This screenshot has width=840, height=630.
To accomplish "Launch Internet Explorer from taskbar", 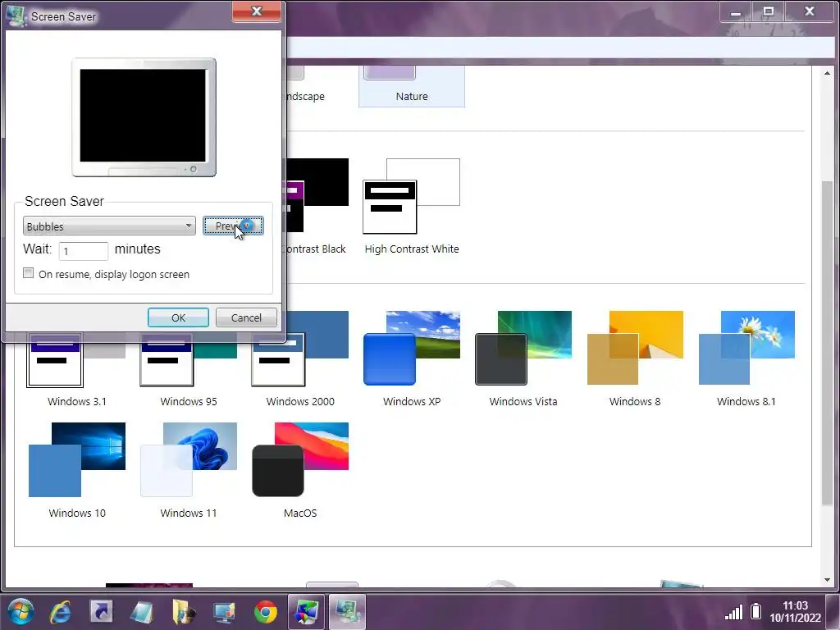I will coord(60,612).
